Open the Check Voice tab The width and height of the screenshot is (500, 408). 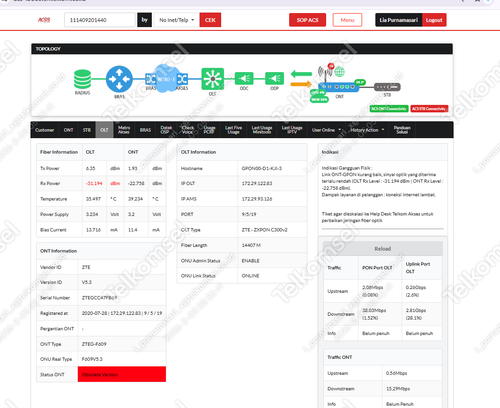188,130
